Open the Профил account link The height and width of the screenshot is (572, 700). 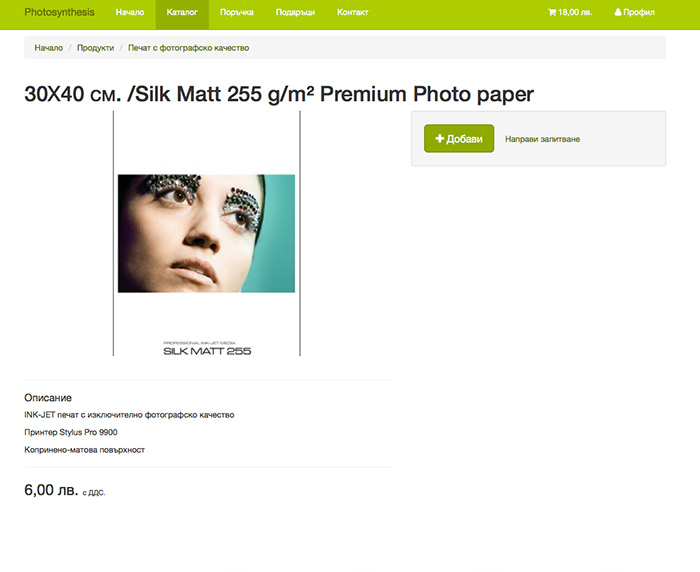[634, 13]
